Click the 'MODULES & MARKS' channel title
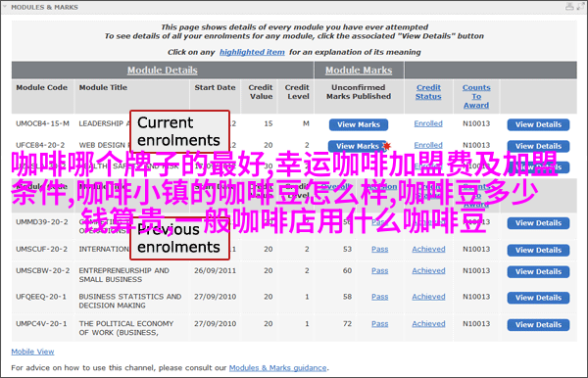The height and width of the screenshot is (378, 588). tap(45, 7)
